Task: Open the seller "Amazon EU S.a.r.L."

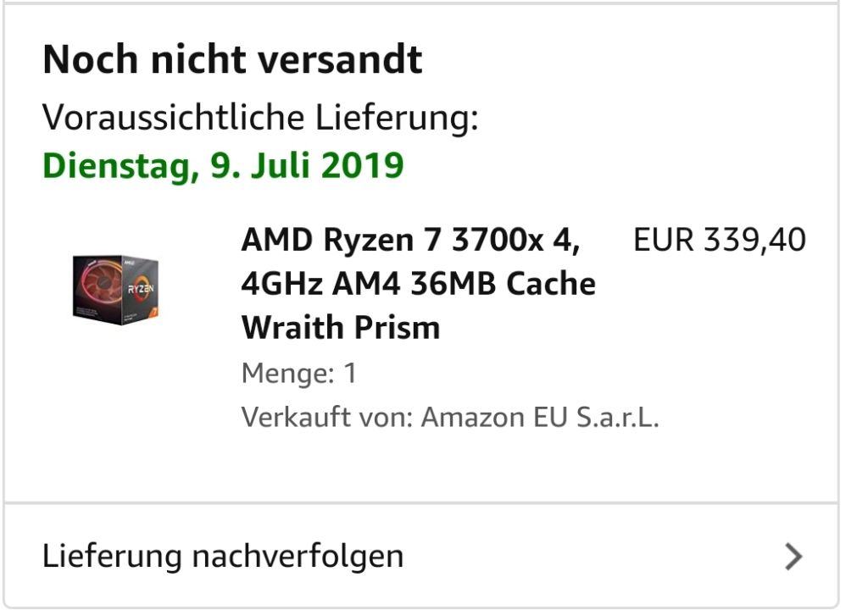Action: click(540, 418)
